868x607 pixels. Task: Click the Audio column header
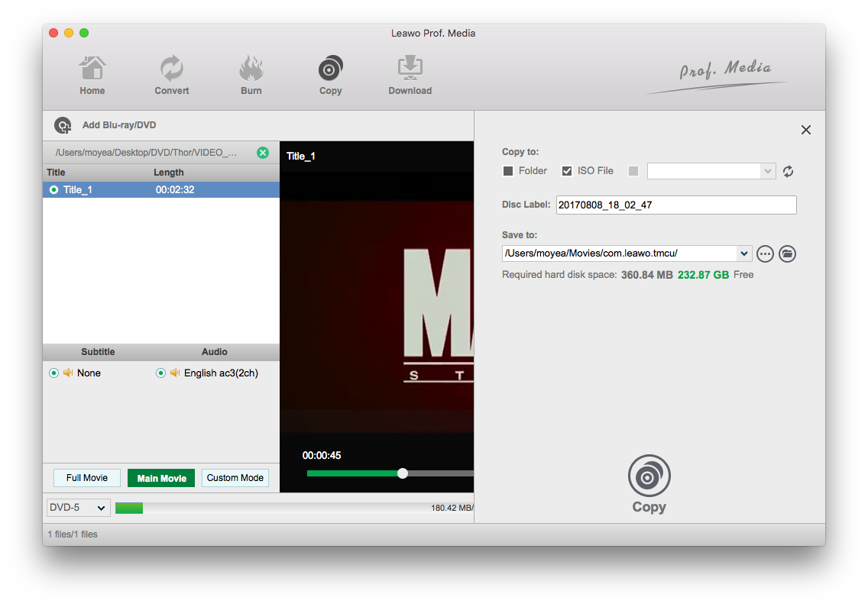[x=214, y=352]
